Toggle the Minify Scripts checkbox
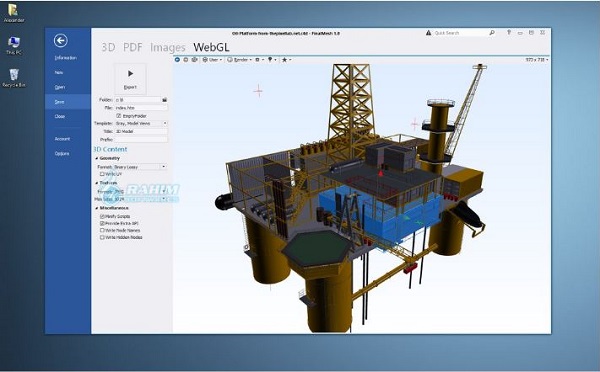This screenshot has width=600, height=372. 102,216
